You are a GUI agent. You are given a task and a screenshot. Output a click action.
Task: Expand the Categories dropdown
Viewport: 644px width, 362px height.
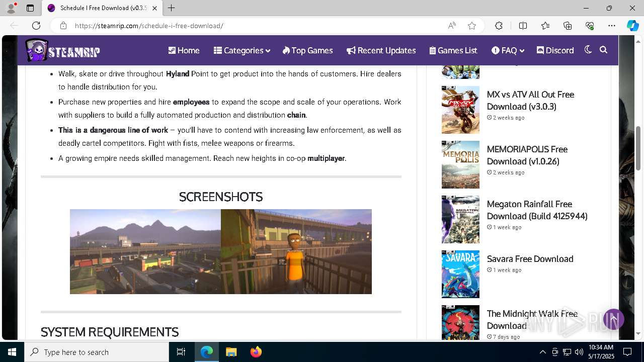[242, 50]
